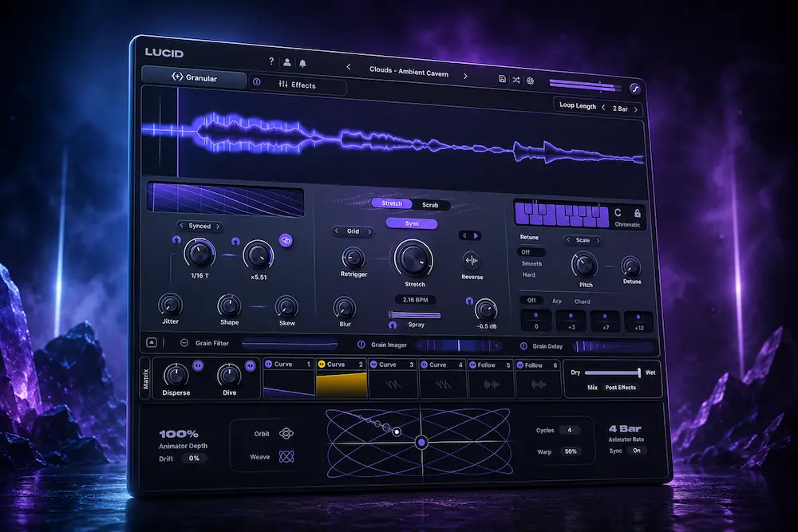The height and width of the screenshot is (532, 798).
Task: Click the +12 pitch step cell
Action: [x=638, y=322]
